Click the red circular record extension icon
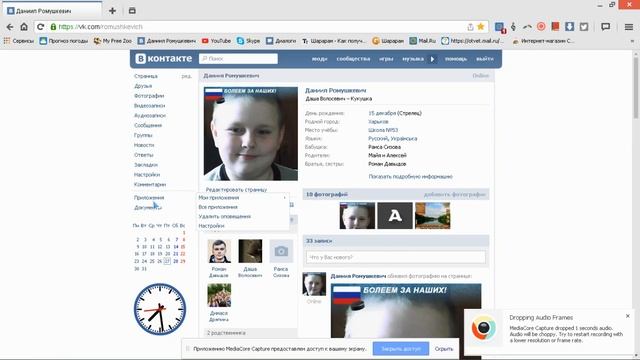Screen dimensions: 640x360 coord(541,27)
